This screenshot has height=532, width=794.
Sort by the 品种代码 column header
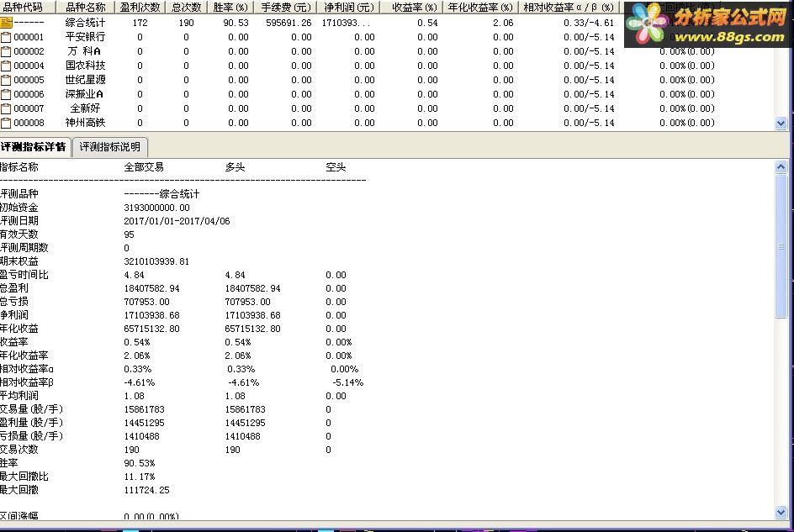(28, 7)
